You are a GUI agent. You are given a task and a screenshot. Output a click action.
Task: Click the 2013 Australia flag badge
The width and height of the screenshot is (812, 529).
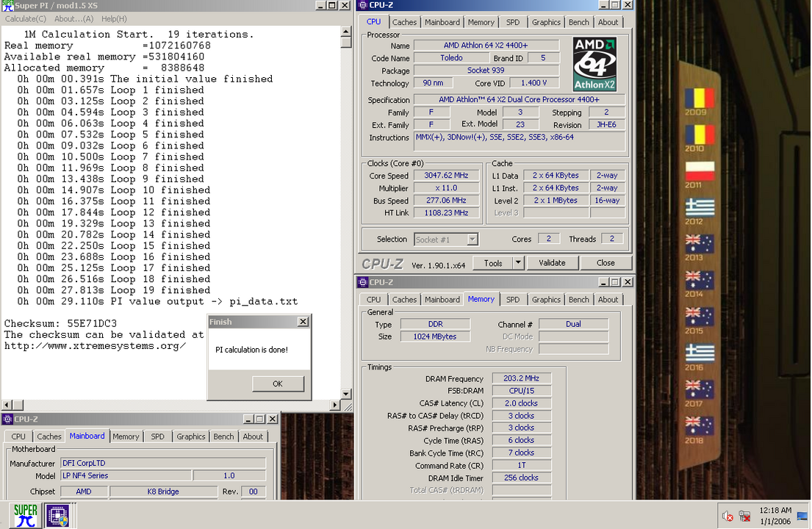(700, 245)
